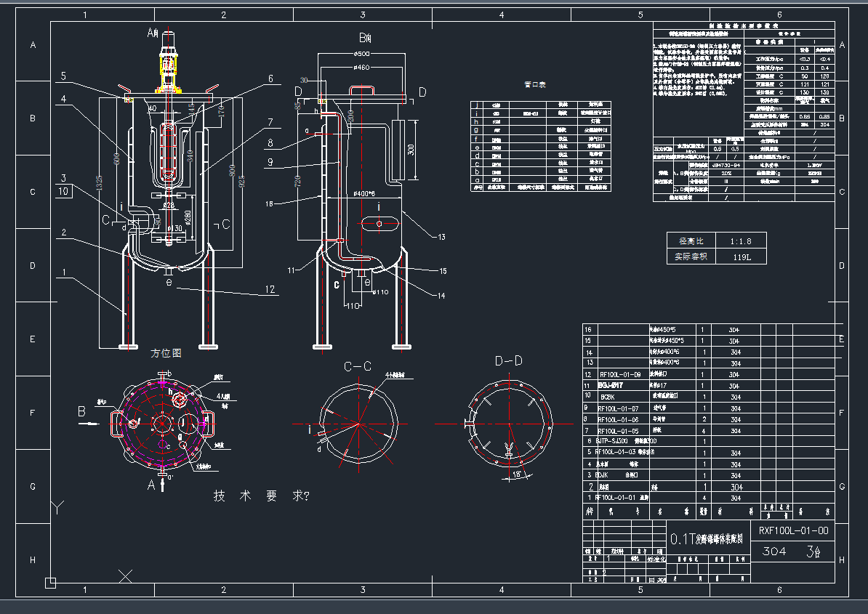
Task: Click the 300 vertical dimension in B view
Action: pyautogui.click(x=411, y=150)
